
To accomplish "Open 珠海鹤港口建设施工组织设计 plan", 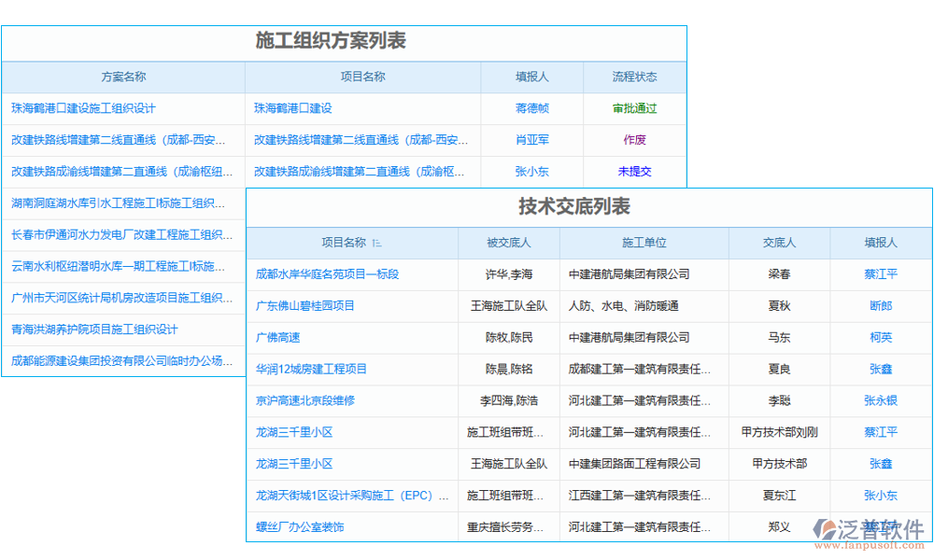I will [x=84, y=106].
